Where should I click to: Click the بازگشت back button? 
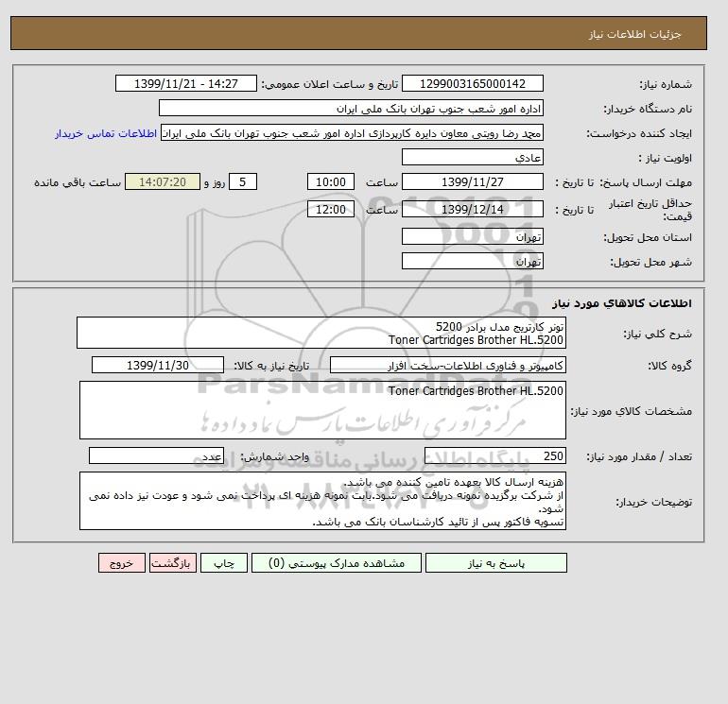coord(173,563)
